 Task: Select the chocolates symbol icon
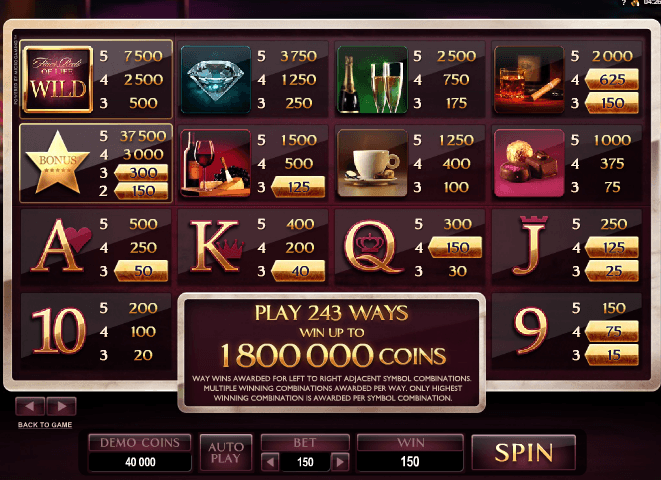tap(529, 163)
